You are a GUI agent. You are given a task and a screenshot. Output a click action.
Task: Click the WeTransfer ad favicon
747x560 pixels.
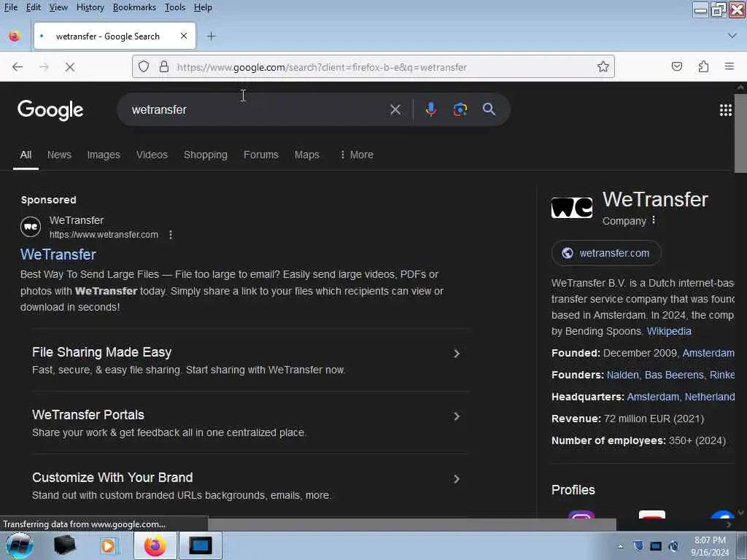click(x=31, y=227)
